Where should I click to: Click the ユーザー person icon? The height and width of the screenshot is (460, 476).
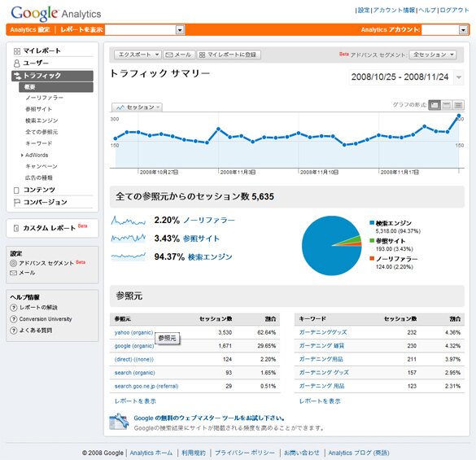click(17, 64)
